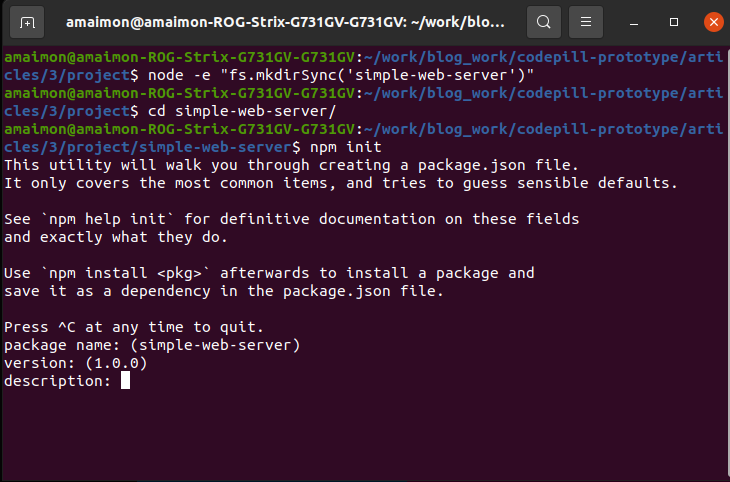Image resolution: width=730 pixels, height=482 pixels.
Task: Click the `npm help init` text
Action: (105, 219)
